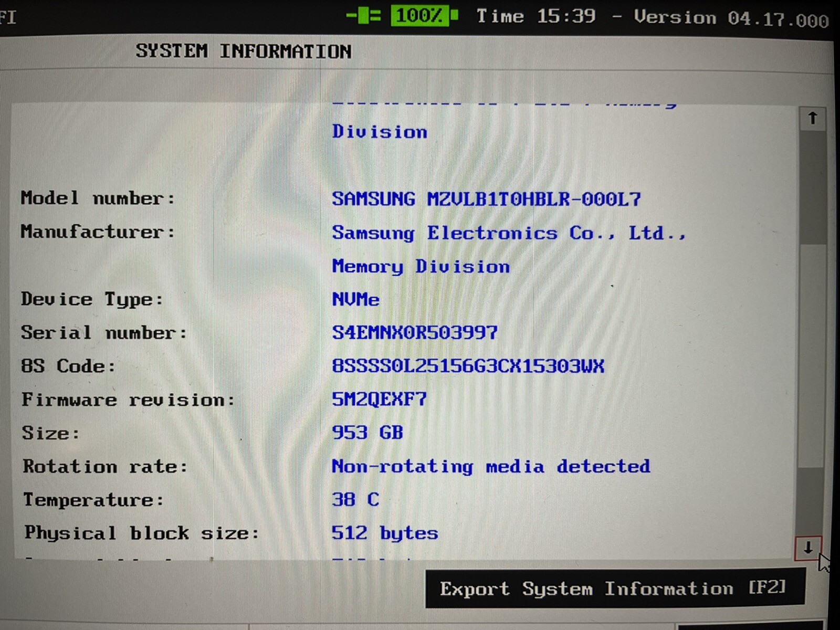Click model number value SAMSUNG MZVLB1T0HBLR-000L7

click(x=486, y=199)
